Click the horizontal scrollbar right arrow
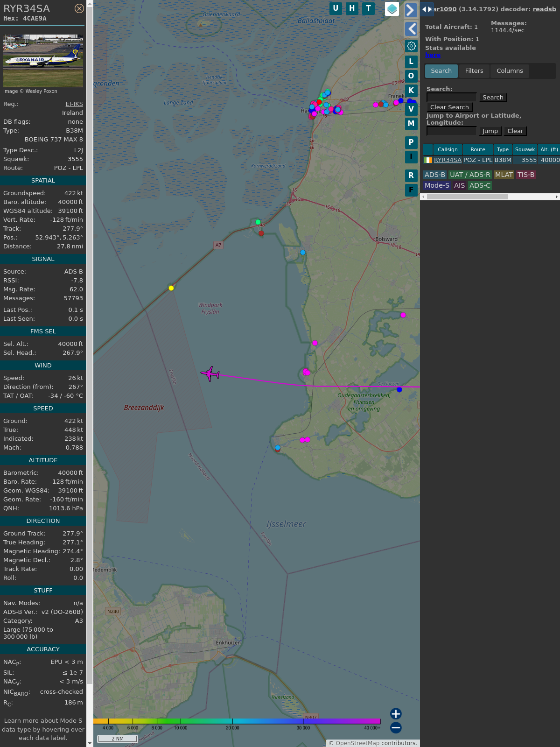The height and width of the screenshot is (747, 560). pos(557,197)
